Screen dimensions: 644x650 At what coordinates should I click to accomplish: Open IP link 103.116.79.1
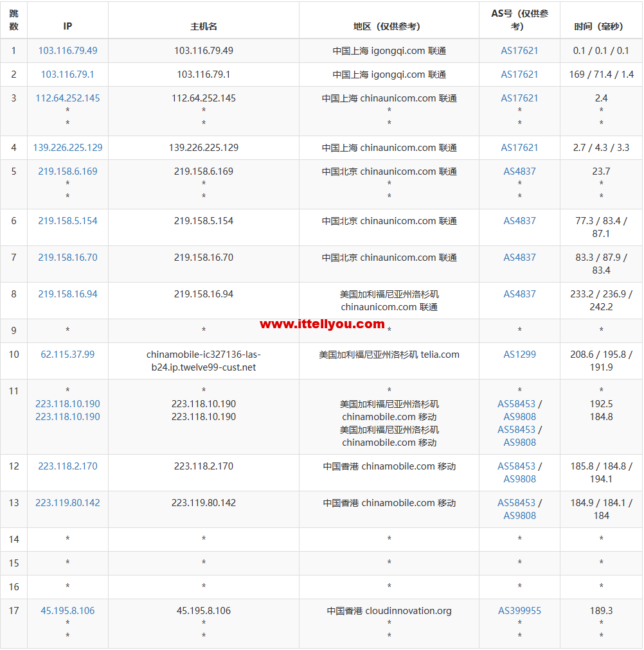pos(67,75)
